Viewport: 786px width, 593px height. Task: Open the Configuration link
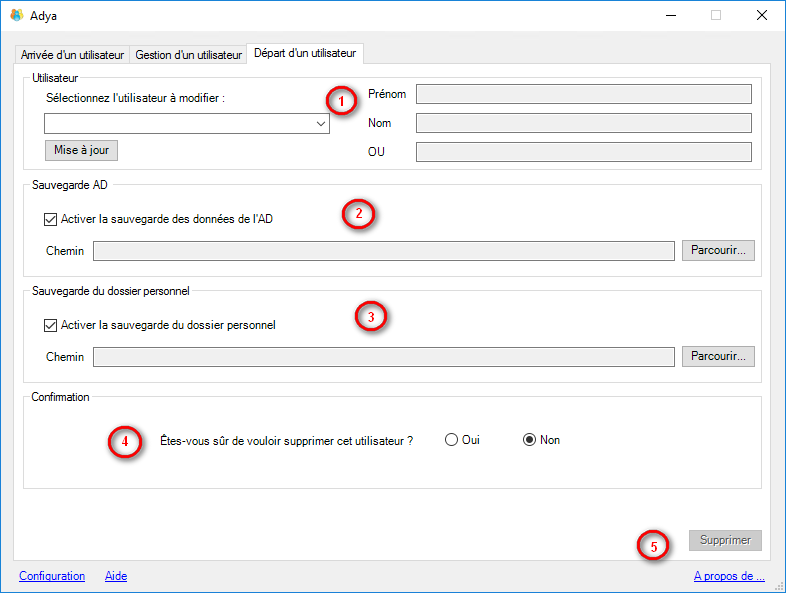(52, 576)
